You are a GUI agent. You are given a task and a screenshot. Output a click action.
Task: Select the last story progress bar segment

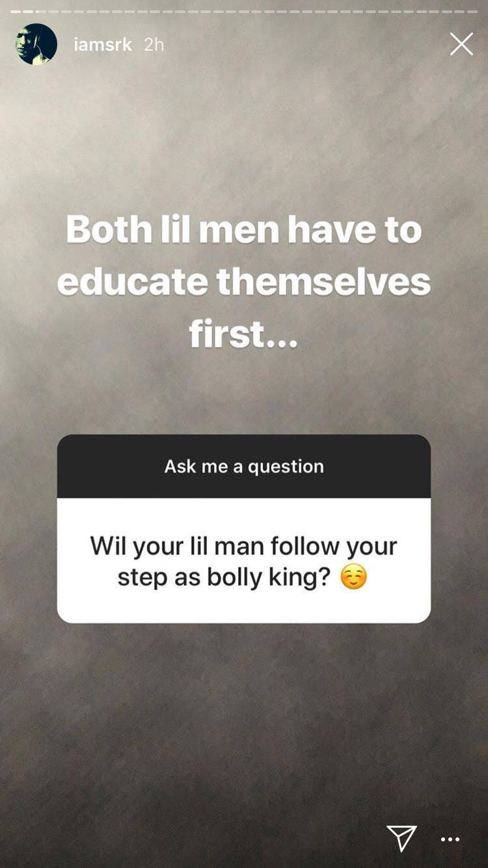pos(472,12)
